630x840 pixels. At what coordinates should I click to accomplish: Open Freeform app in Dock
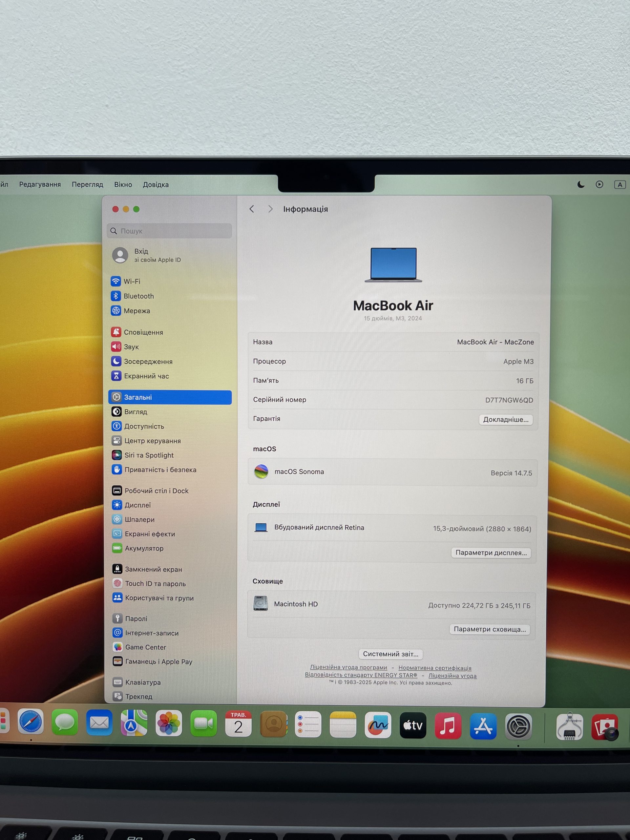[378, 725]
